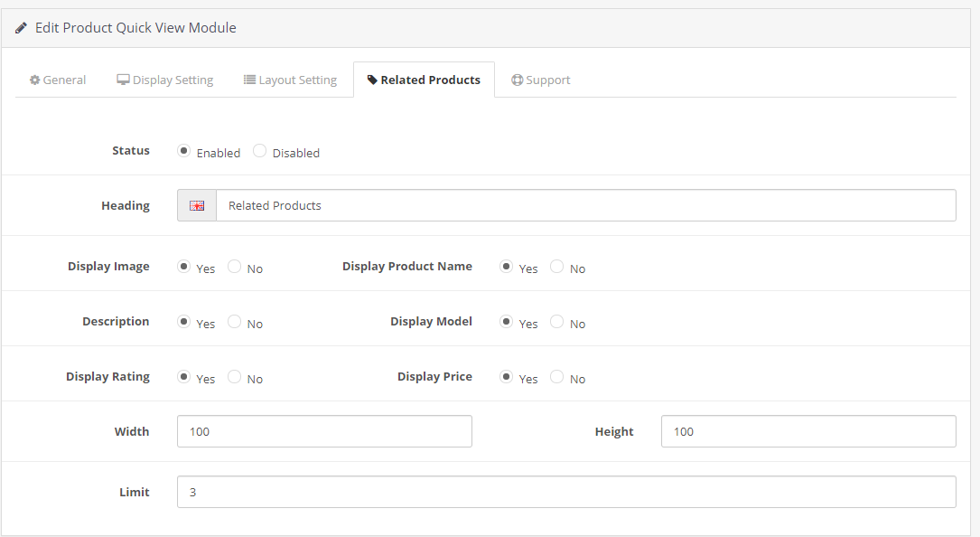Click the tag icon on Related Products tab
Viewport: 980px width, 537px height.
pos(372,80)
